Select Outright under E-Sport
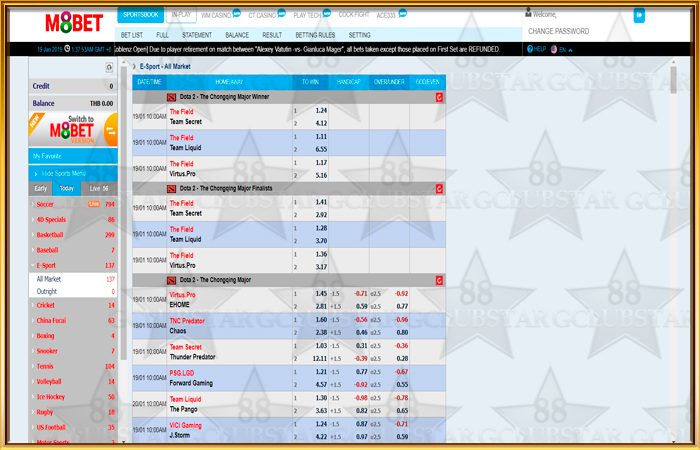700x450 pixels. coord(73,292)
